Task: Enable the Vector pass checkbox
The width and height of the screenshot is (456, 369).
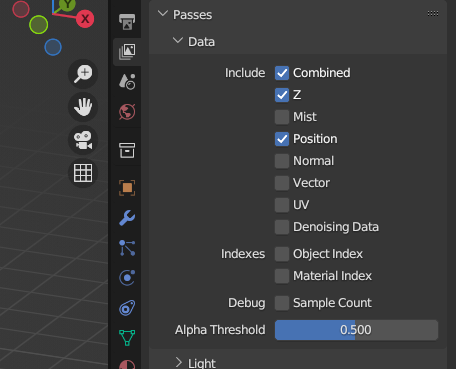Action: pos(282,183)
